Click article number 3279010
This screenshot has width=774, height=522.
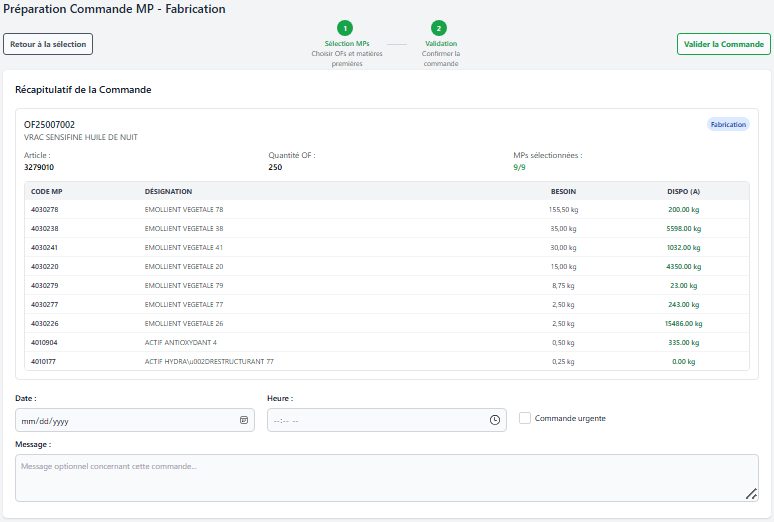[x=39, y=167]
